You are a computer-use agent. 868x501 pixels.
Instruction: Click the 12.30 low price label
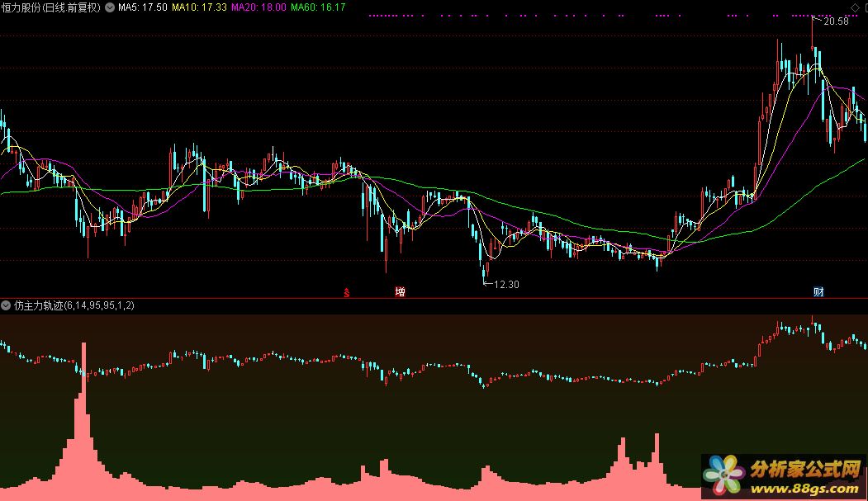pyautogui.click(x=506, y=284)
